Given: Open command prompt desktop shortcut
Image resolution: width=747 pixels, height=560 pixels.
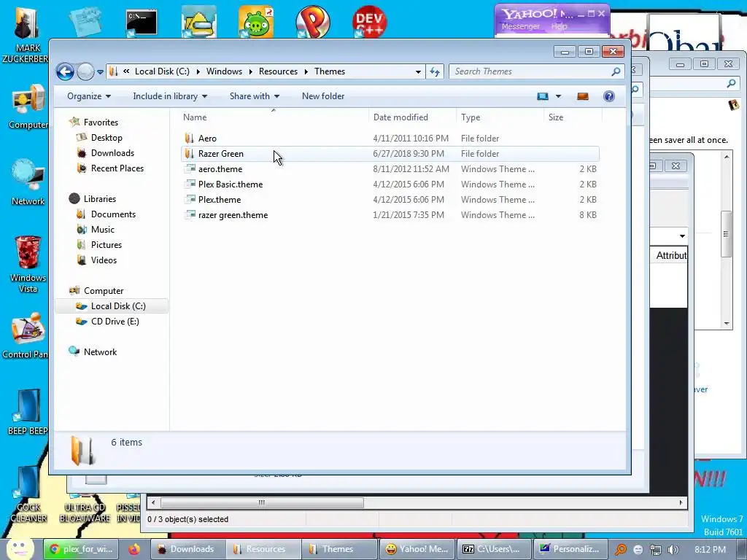Looking at the screenshot, I should pos(142,22).
